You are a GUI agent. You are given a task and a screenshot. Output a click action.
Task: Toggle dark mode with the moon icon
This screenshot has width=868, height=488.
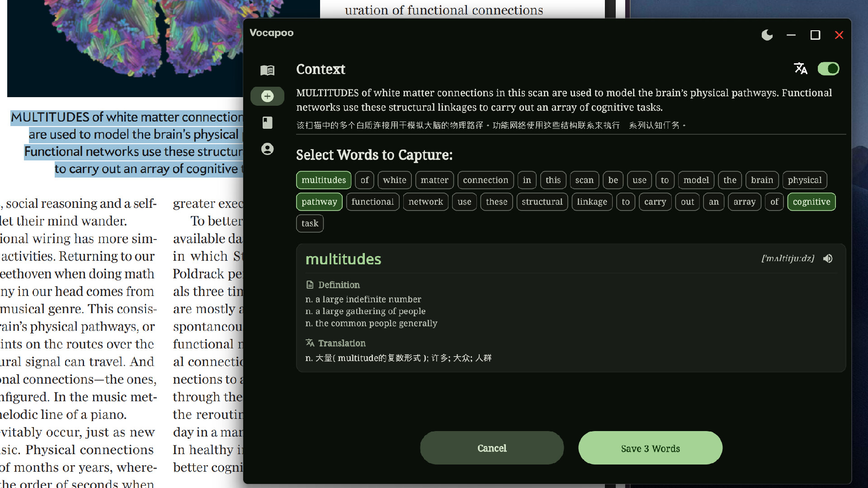click(767, 35)
